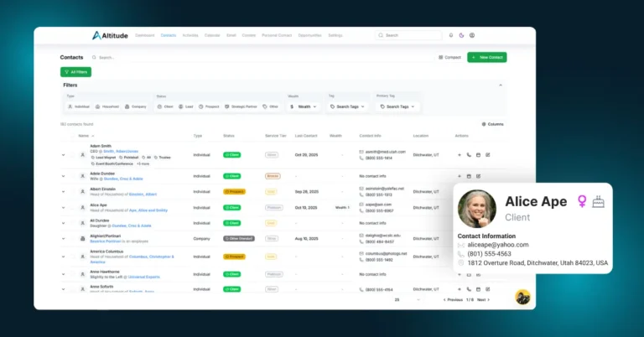Click the Contacts search input field

pos(262,58)
